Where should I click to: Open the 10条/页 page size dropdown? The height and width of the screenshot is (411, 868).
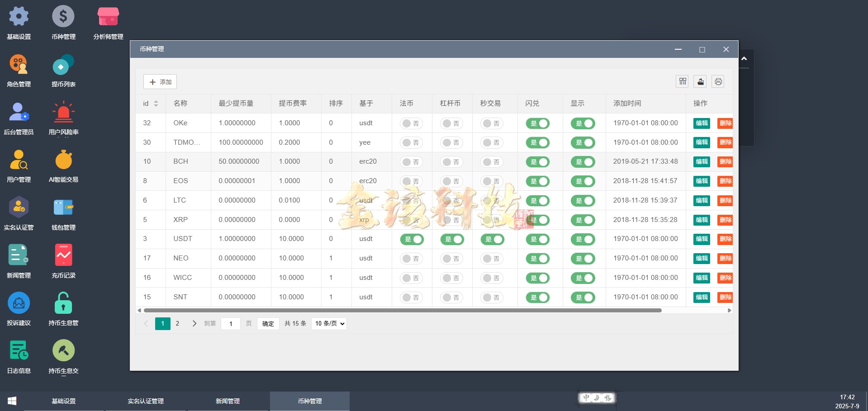point(329,323)
